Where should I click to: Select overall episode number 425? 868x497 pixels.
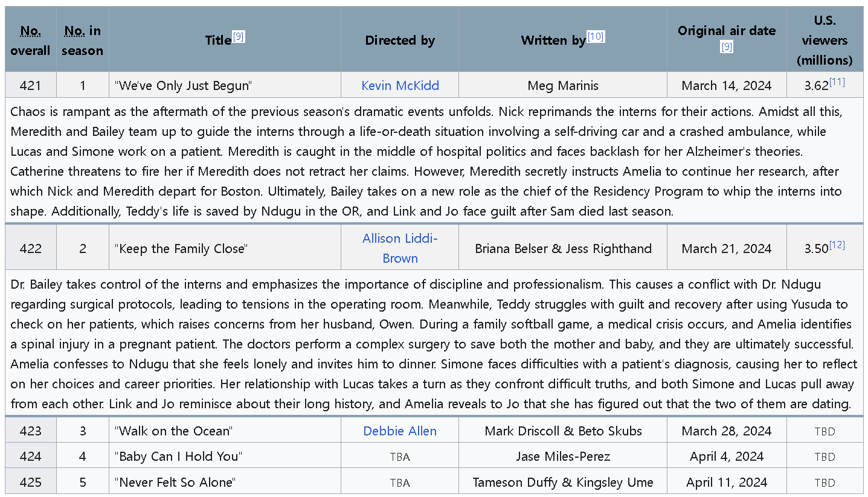30,482
